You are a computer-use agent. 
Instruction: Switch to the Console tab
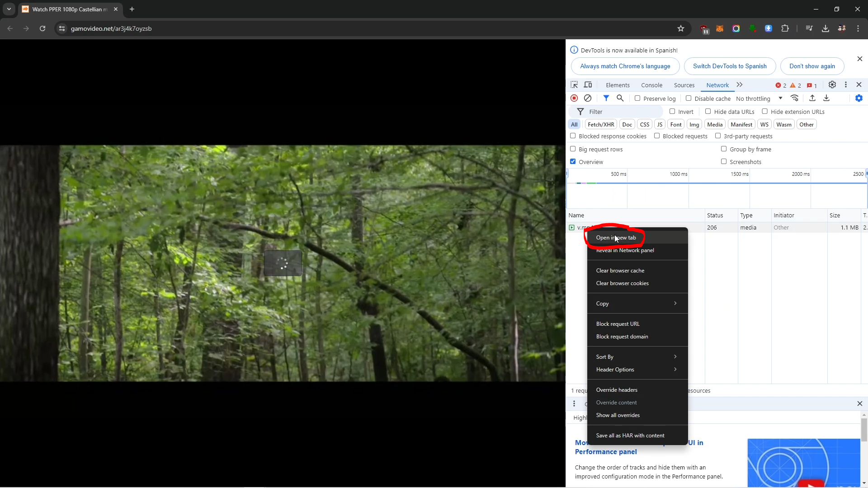[x=651, y=85]
